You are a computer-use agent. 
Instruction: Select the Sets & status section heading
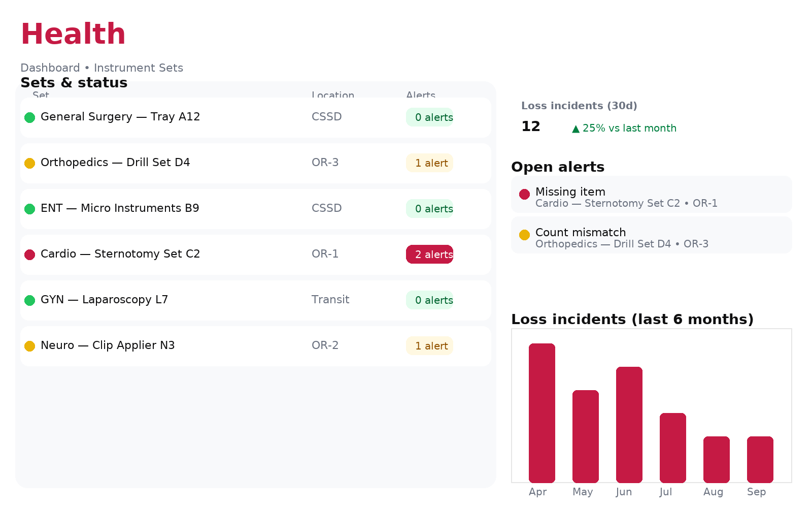[x=74, y=82]
